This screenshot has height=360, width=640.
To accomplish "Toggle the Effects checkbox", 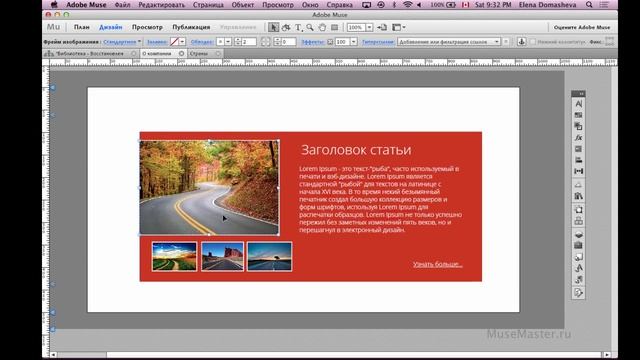I will [x=330, y=42].
